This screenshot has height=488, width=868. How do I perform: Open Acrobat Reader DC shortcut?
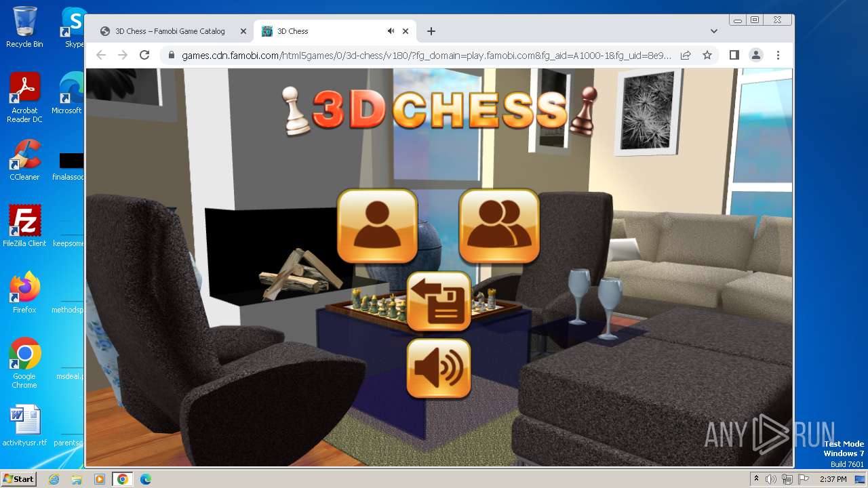[x=24, y=98]
